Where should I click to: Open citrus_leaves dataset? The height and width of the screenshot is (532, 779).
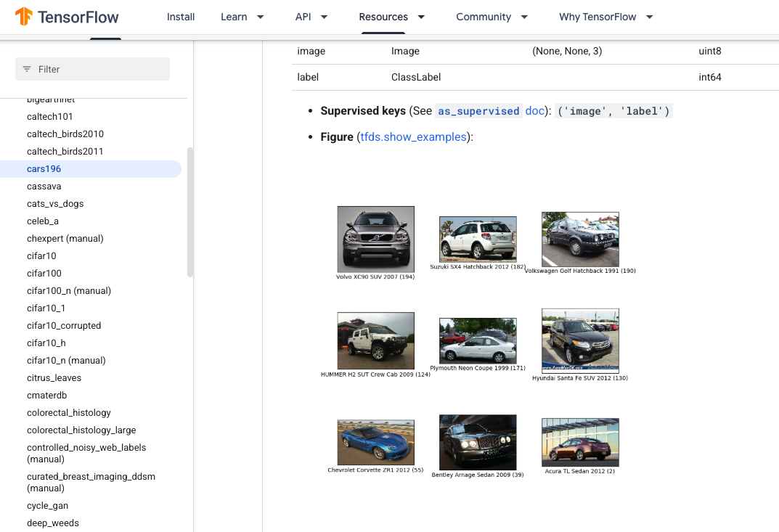pos(54,377)
